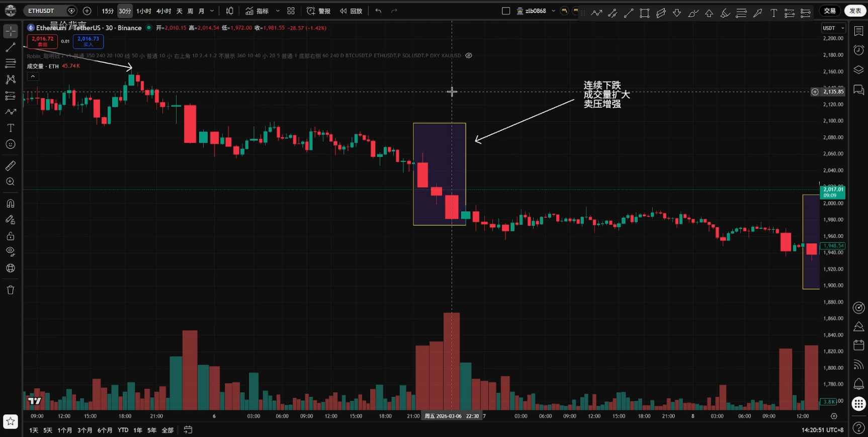Screen dimensions: 868x437
Task: Click the 发表 publish button
Action: (x=855, y=11)
